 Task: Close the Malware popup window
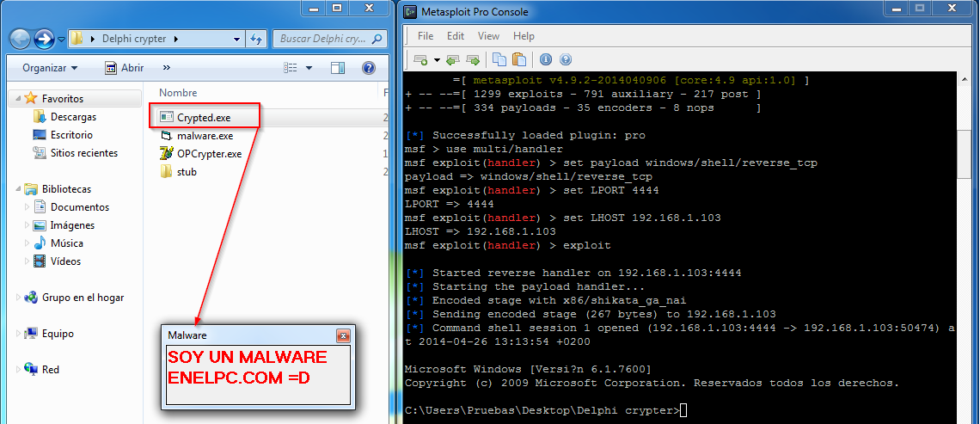(342, 335)
